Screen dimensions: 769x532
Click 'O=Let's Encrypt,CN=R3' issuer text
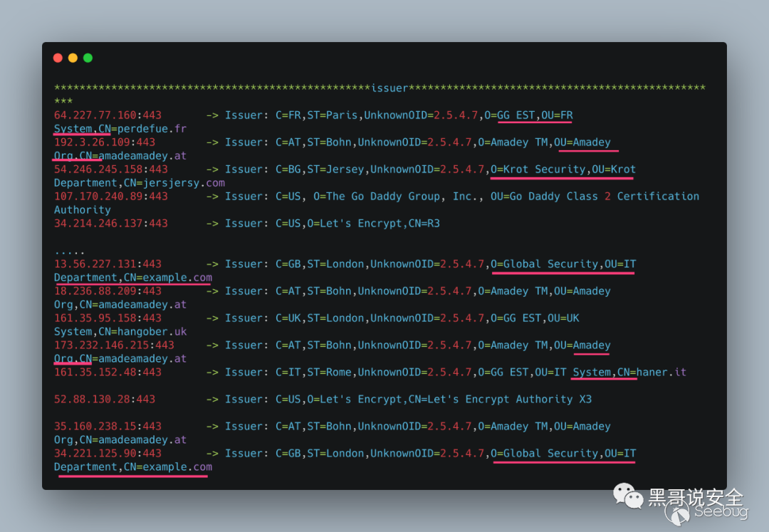click(x=373, y=223)
